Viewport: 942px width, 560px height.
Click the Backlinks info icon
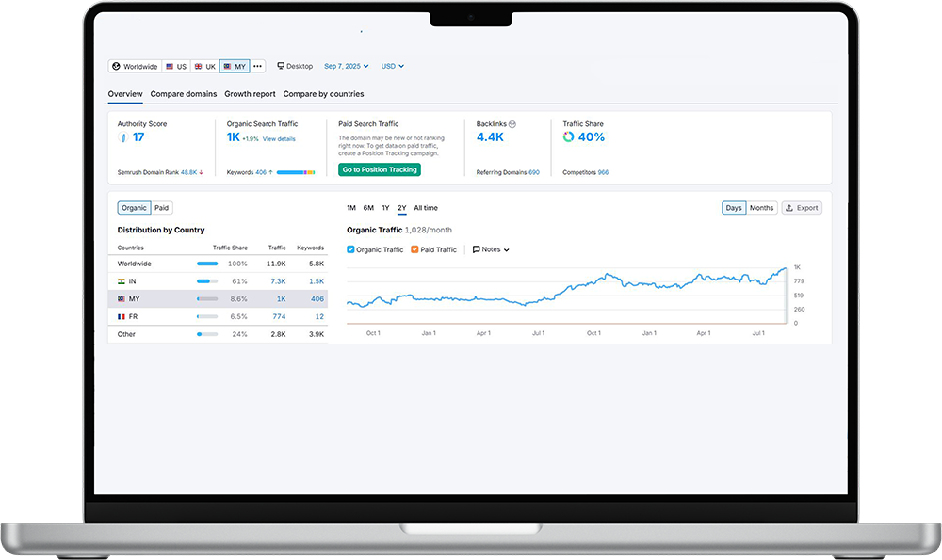click(x=512, y=124)
